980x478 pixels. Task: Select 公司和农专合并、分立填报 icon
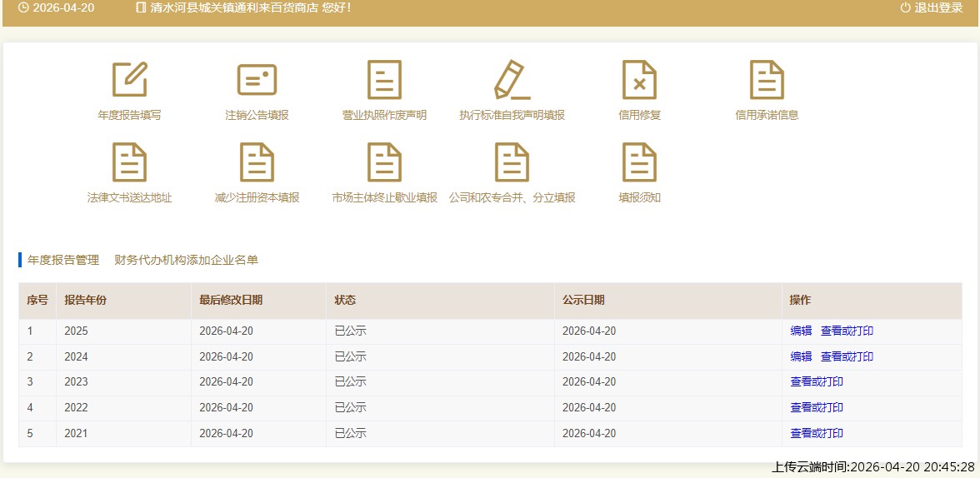pos(512,162)
